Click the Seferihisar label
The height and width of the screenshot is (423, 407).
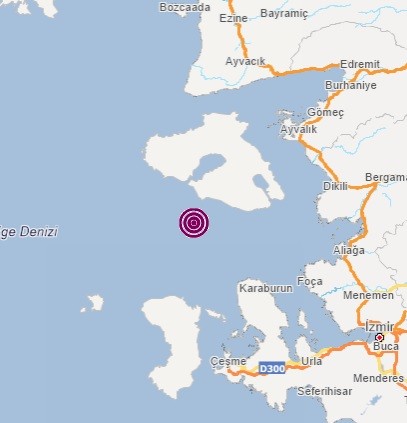point(324,391)
